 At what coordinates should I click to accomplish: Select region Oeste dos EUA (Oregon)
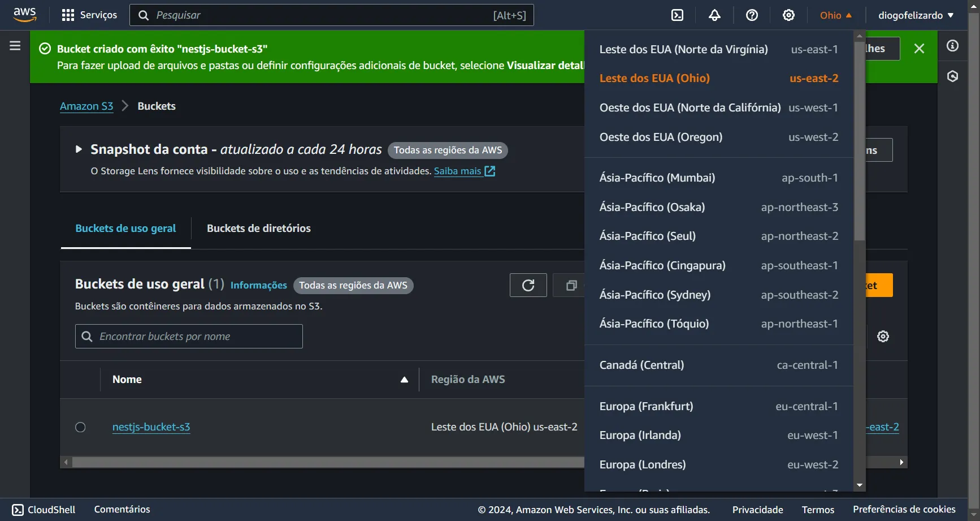[719, 137]
